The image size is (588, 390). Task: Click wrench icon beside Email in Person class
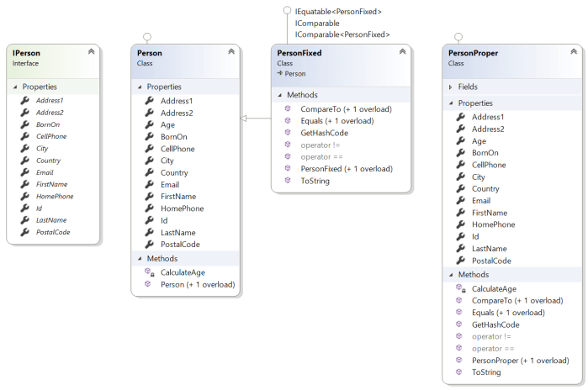tap(149, 185)
